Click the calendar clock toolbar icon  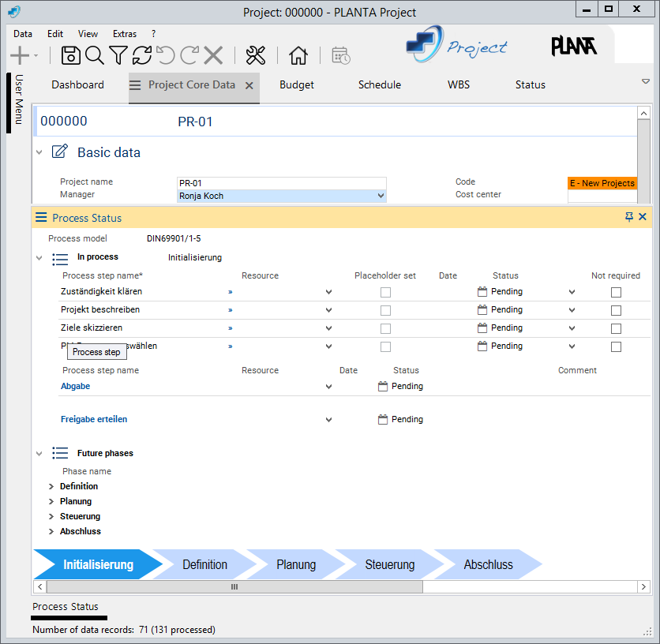click(x=340, y=55)
